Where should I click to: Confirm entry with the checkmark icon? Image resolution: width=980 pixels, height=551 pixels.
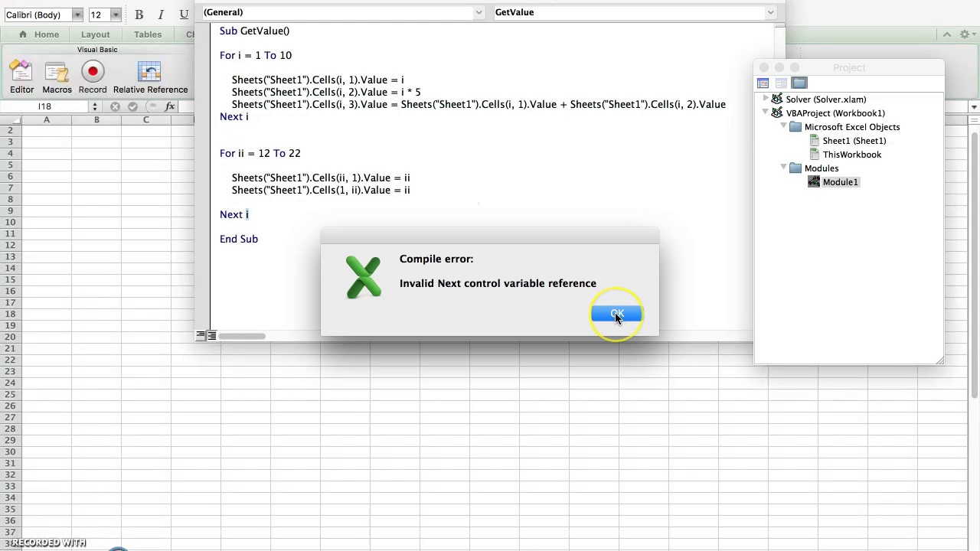[x=132, y=106]
